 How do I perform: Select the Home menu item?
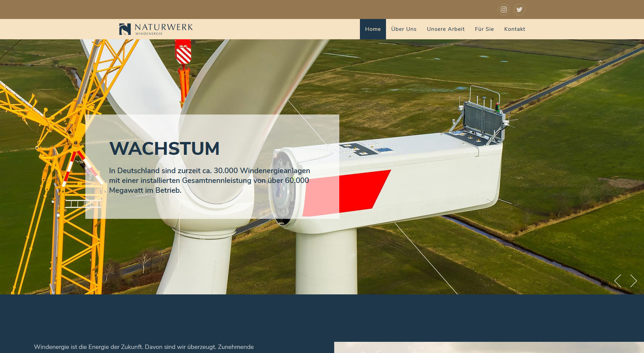pos(373,29)
